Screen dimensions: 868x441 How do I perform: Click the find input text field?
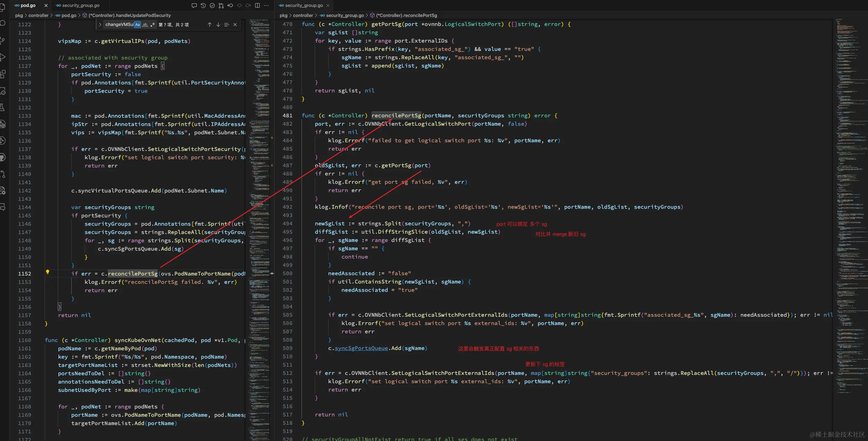click(x=119, y=25)
